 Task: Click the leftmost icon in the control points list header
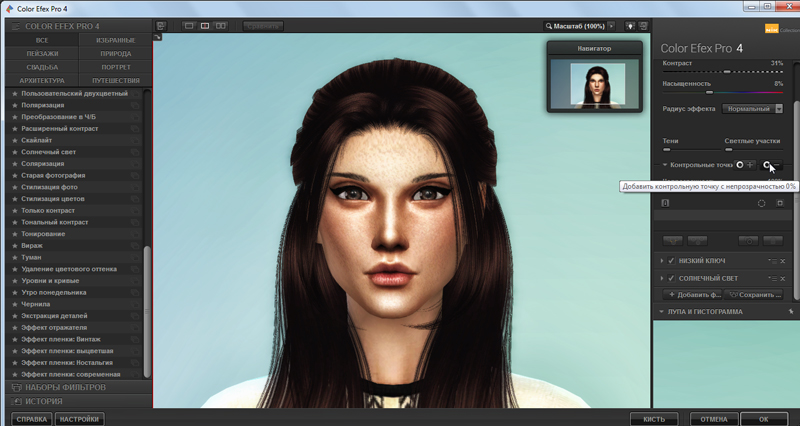[665, 203]
